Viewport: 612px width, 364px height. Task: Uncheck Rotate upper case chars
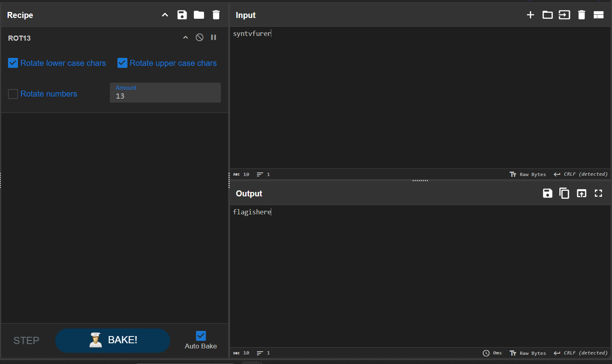pos(122,63)
